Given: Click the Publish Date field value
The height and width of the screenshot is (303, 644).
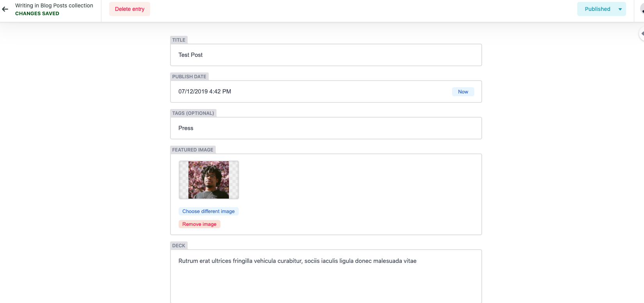Looking at the screenshot, I should (x=205, y=92).
